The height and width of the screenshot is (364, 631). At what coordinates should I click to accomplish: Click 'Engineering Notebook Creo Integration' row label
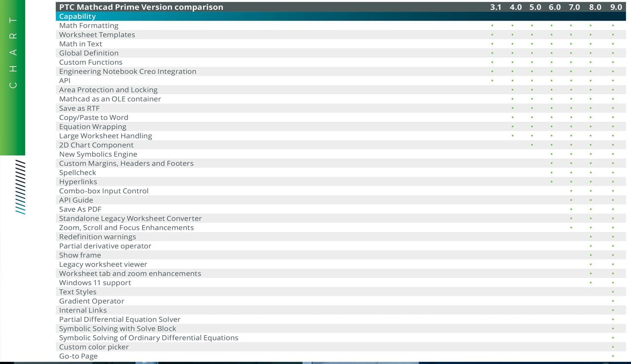[127, 71]
